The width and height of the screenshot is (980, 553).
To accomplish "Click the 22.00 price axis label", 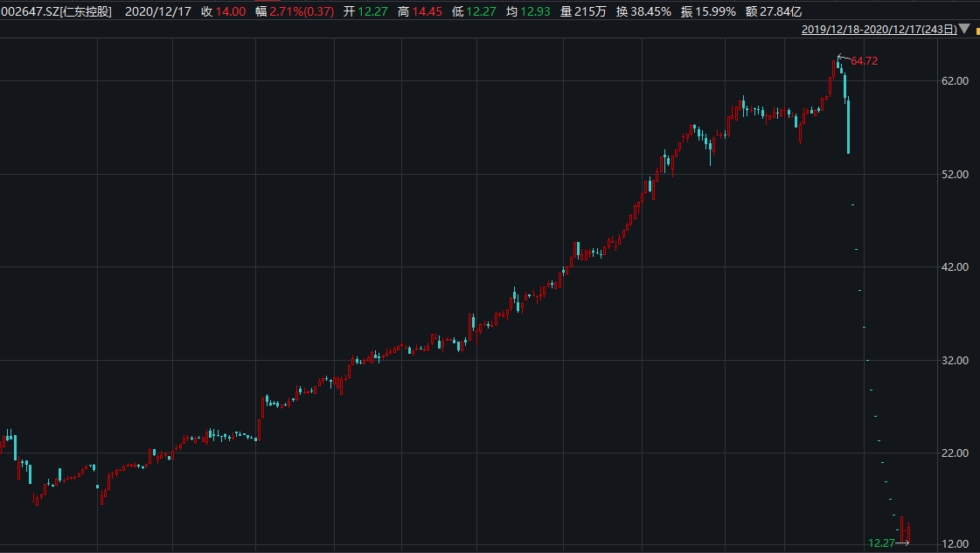I will [955, 453].
